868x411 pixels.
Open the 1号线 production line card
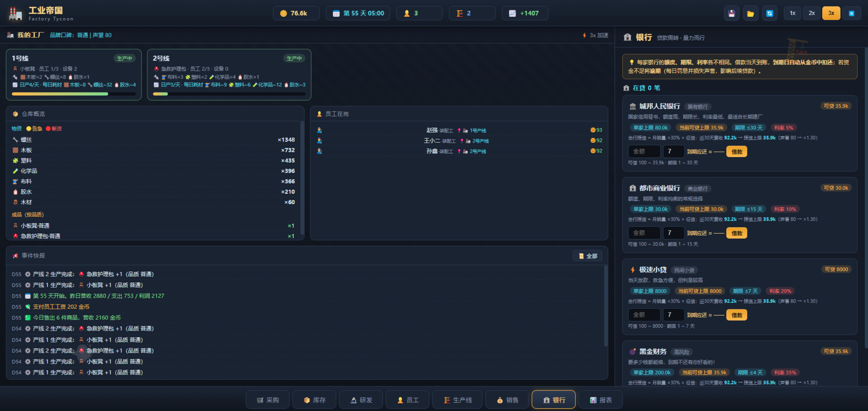pyautogui.click(x=74, y=75)
